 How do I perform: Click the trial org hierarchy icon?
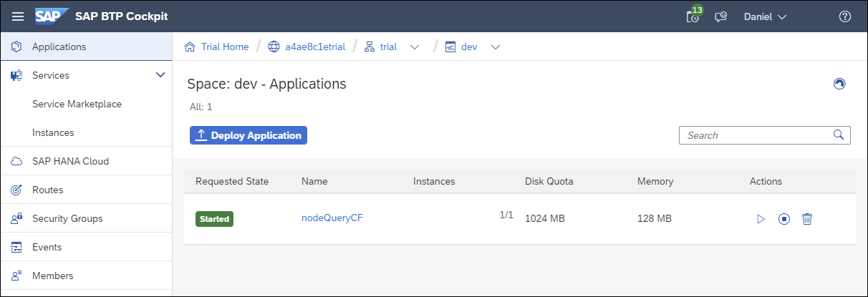370,47
